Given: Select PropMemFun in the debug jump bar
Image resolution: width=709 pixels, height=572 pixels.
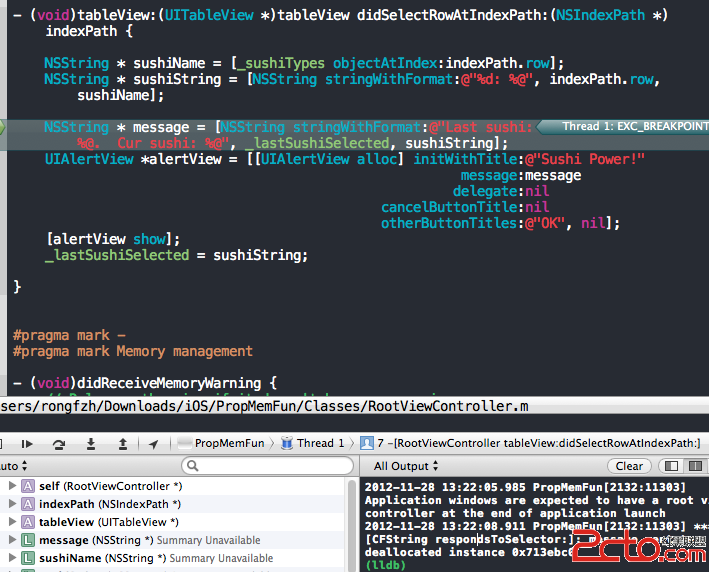Looking at the screenshot, I should pyautogui.click(x=222, y=443).
